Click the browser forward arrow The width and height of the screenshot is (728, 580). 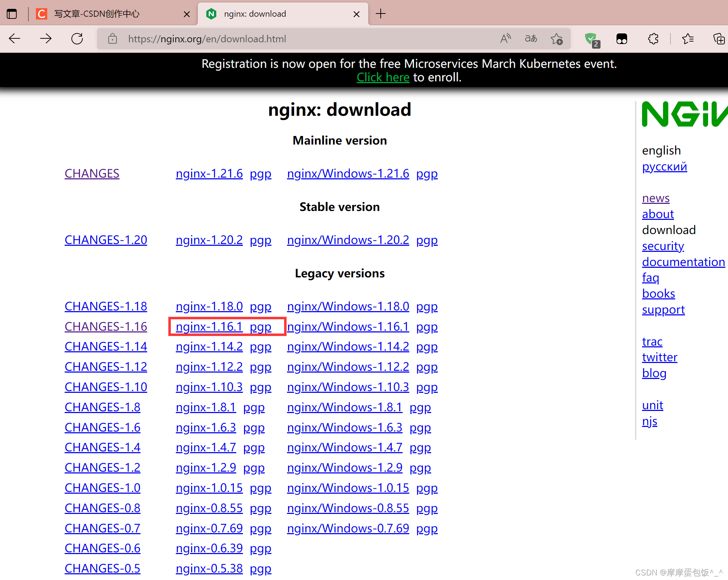point(46,39)
